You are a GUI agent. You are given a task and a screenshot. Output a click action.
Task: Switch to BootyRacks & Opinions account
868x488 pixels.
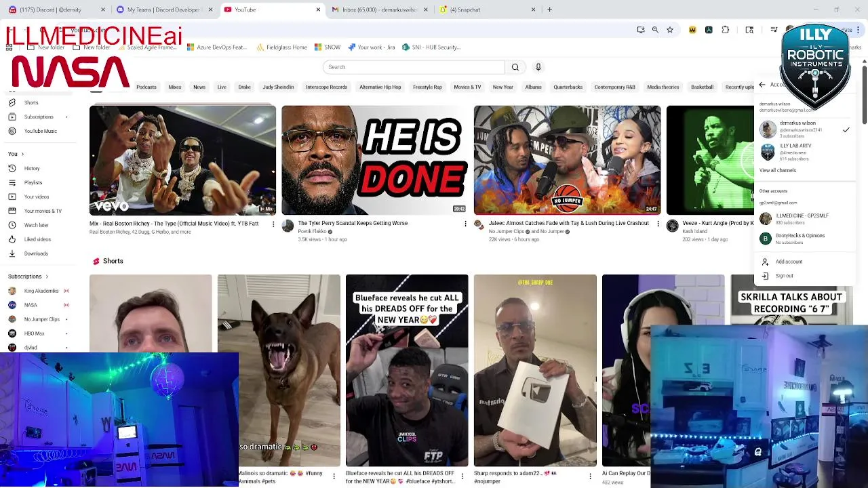click(x=804, y=239)
